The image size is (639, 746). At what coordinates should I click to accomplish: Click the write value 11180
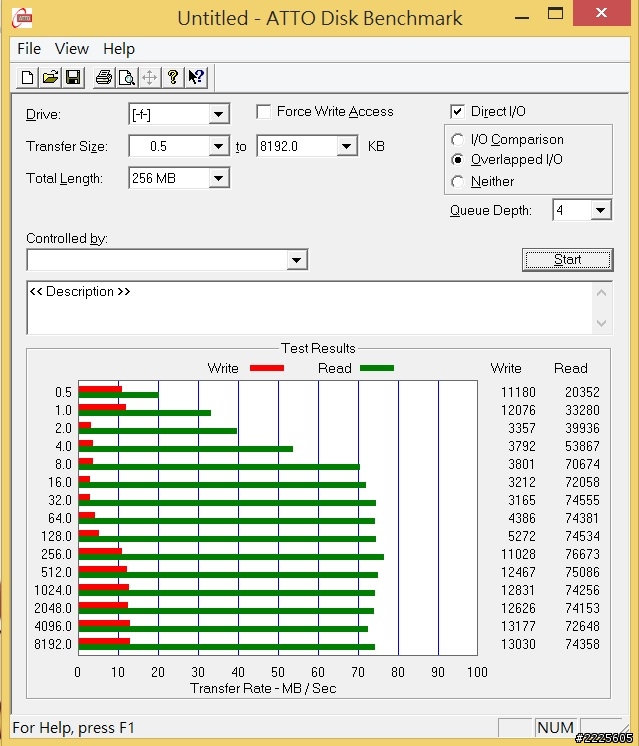click(518, 392)
